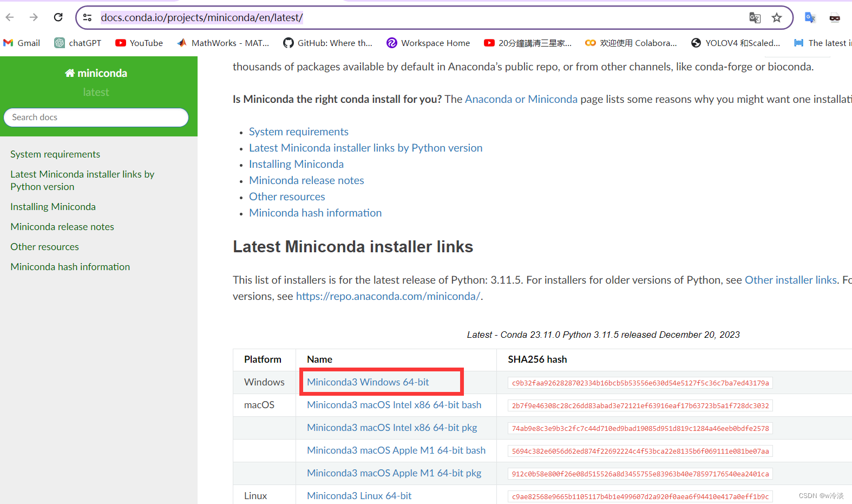Viewport: 852px width, 504px height.
Task: Select the hash starting 2b7f9e46308c
Action: pyautogui.click(x=640, y=405)
